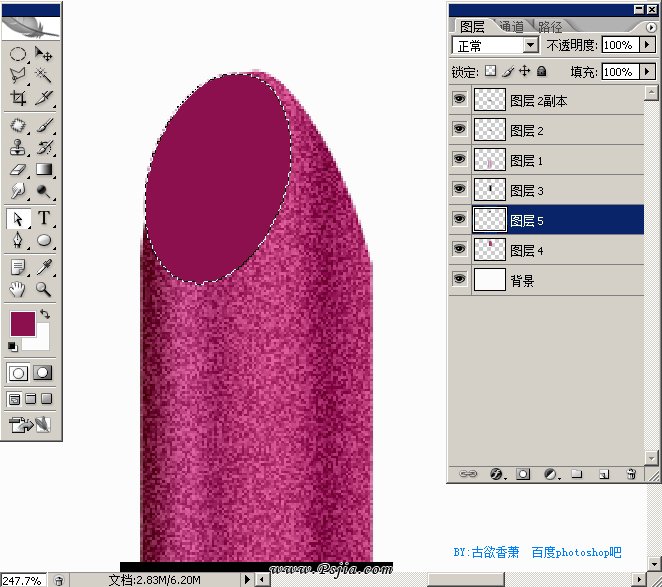Click the zoom percentage field 247.7%
662x587 pixels.
tap(23, 580)
